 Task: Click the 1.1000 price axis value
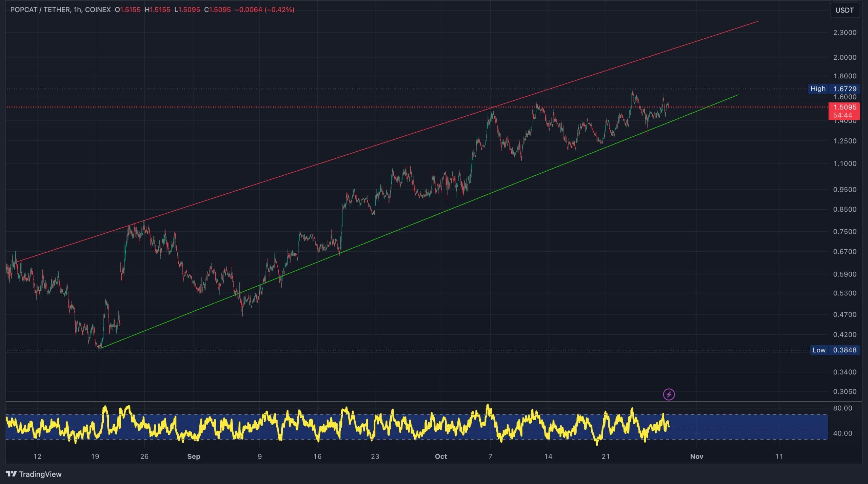(x=845, y=163)
